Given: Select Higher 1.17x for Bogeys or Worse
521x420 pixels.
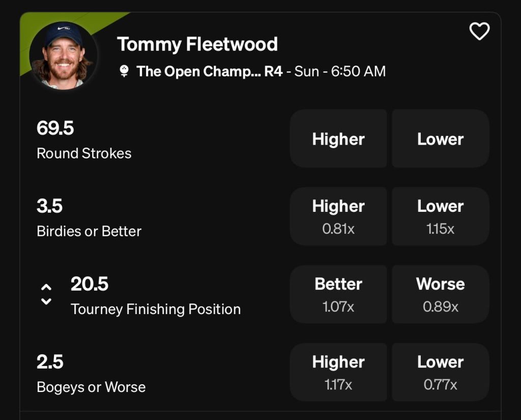Looking at the screenshot, I should pos(338,372).
